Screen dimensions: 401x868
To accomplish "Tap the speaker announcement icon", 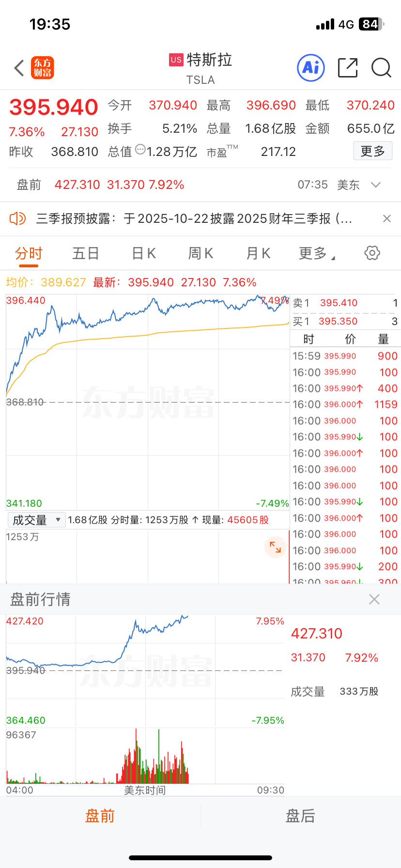I will [17, 218].
